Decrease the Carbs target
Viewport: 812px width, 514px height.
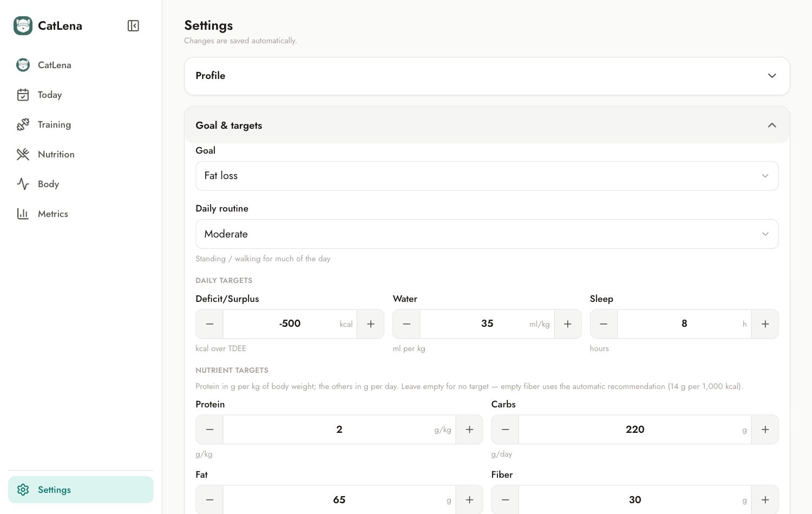click(x=505, y=430)
